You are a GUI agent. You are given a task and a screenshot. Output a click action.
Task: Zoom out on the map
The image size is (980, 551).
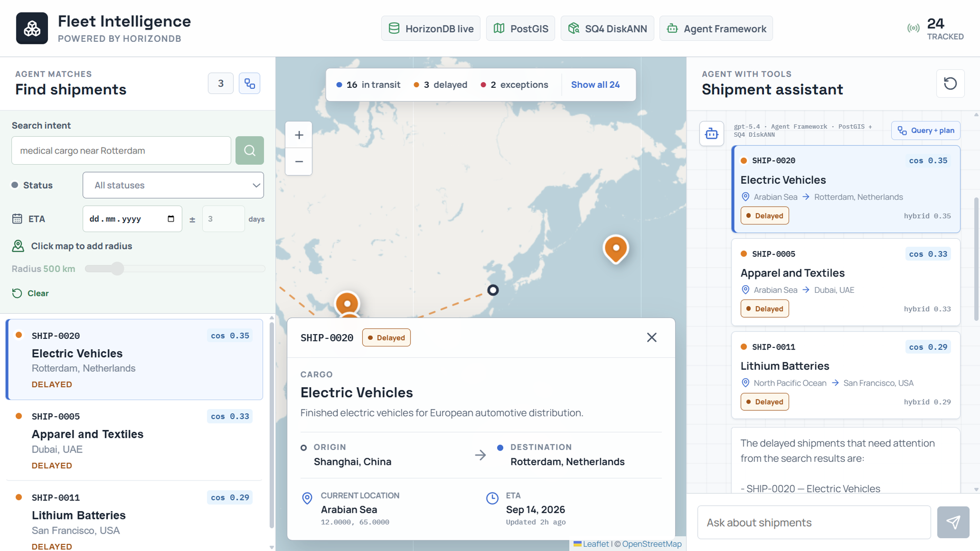(299, 162)
